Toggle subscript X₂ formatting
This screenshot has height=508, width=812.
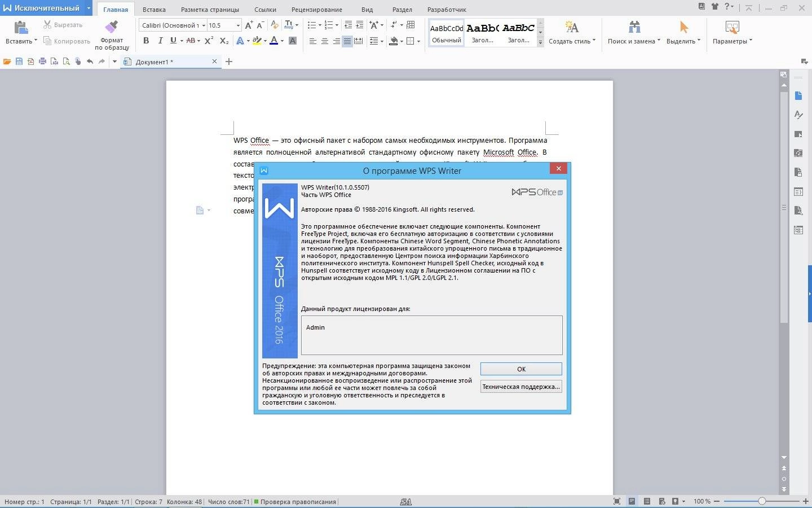(224, 41)
